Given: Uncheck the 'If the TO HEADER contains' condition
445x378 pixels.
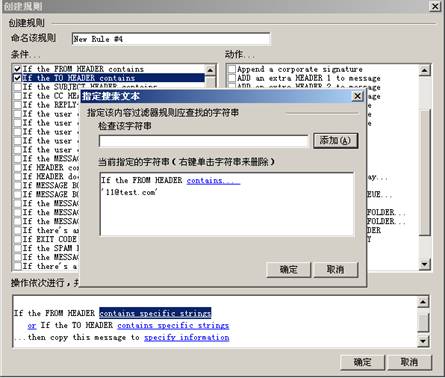Looking at the screenshot, I should [x=17, y=78].
